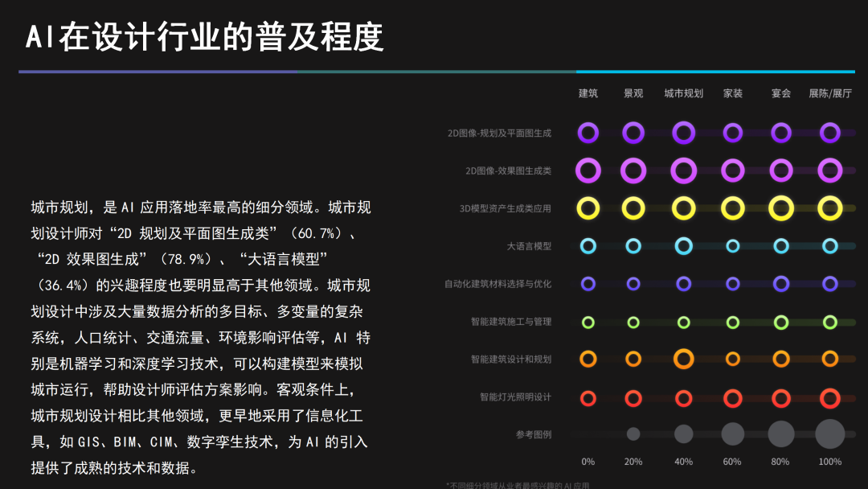Click the row label 自动化建筑材料选择与优化
The height and width of the screenshot is (489, 868).
pos(497,284)
